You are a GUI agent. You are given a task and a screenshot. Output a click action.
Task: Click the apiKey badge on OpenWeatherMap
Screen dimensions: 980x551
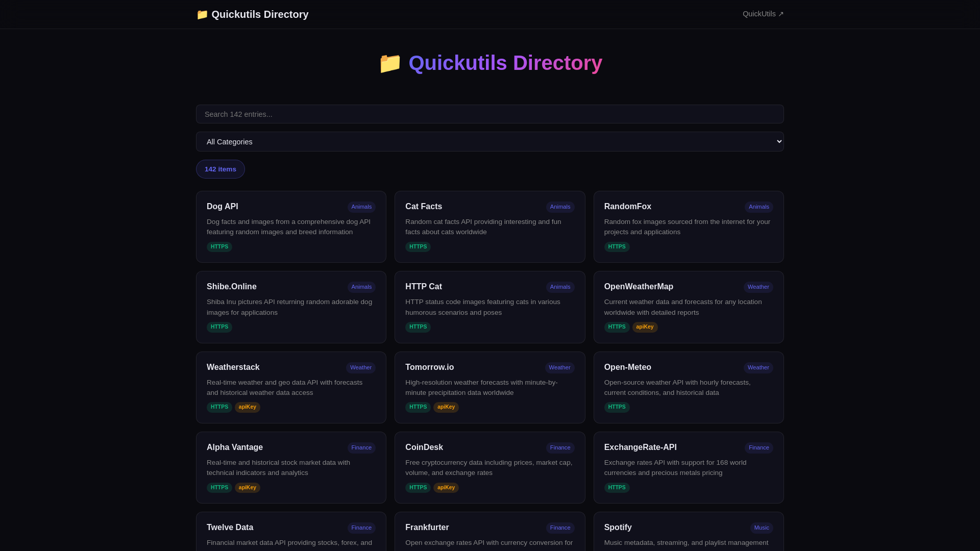click(x=645, y=327)
